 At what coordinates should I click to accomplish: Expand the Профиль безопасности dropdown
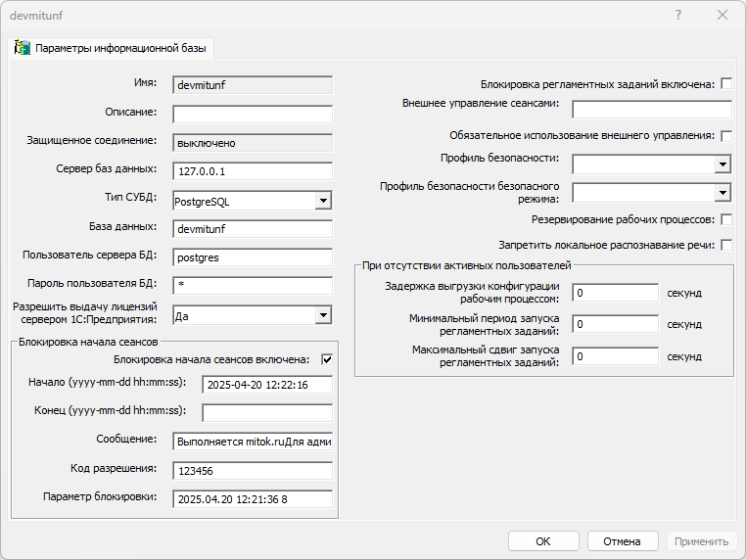click(x=723, y=164)
